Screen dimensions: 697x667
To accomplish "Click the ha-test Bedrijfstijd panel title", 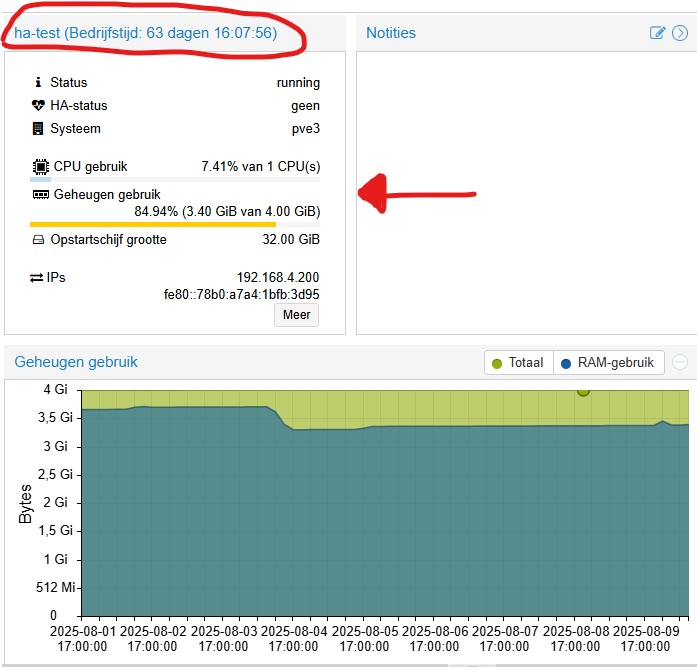I will (x=145, y=33).
